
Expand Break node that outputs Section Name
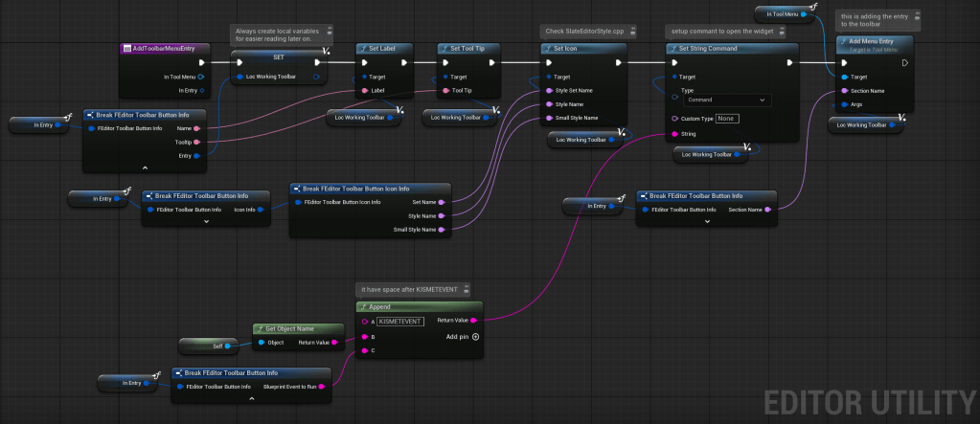click(x=707, y=222)
